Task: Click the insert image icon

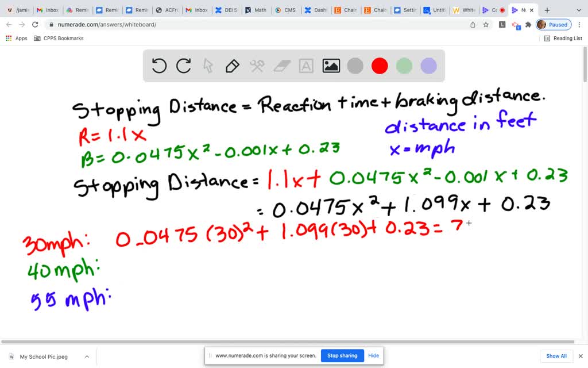Action: tap(331, 66)
